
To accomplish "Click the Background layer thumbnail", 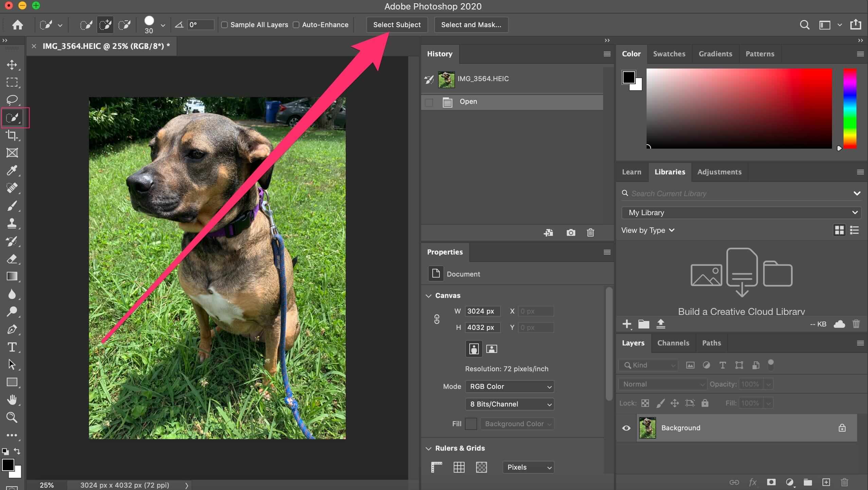I will (x=647, y=428).
